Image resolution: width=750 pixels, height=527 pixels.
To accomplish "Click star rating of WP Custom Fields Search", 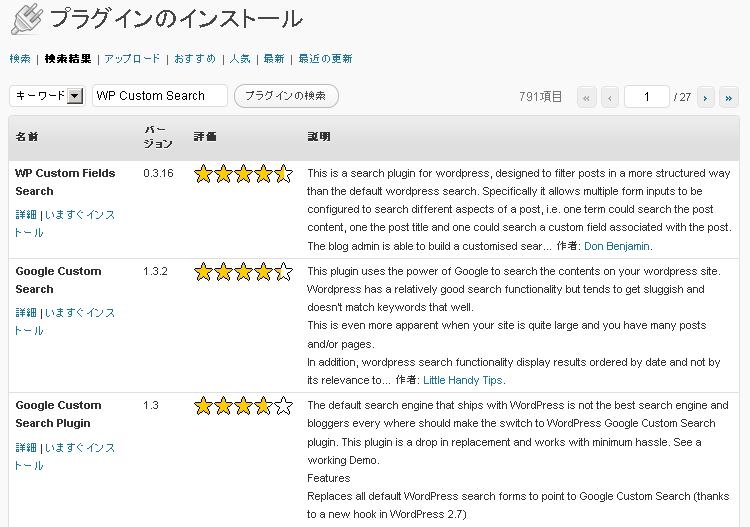I will pos(243,174).
